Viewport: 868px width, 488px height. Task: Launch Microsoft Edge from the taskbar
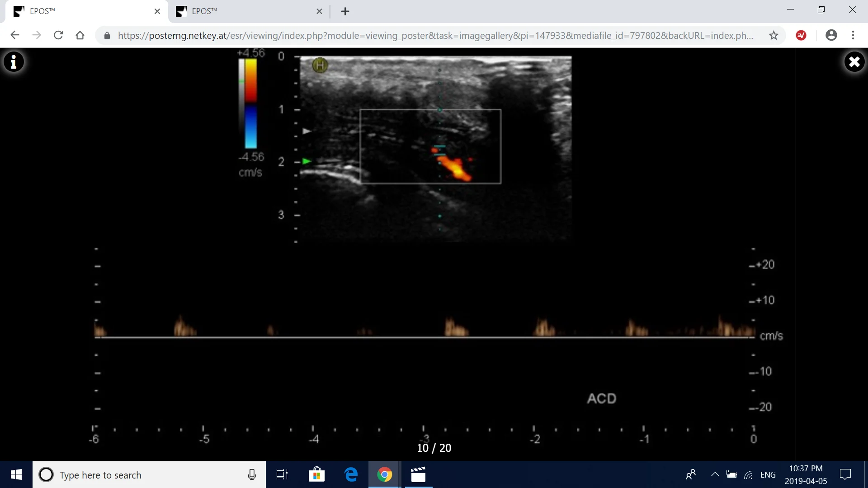click(351, 475)
